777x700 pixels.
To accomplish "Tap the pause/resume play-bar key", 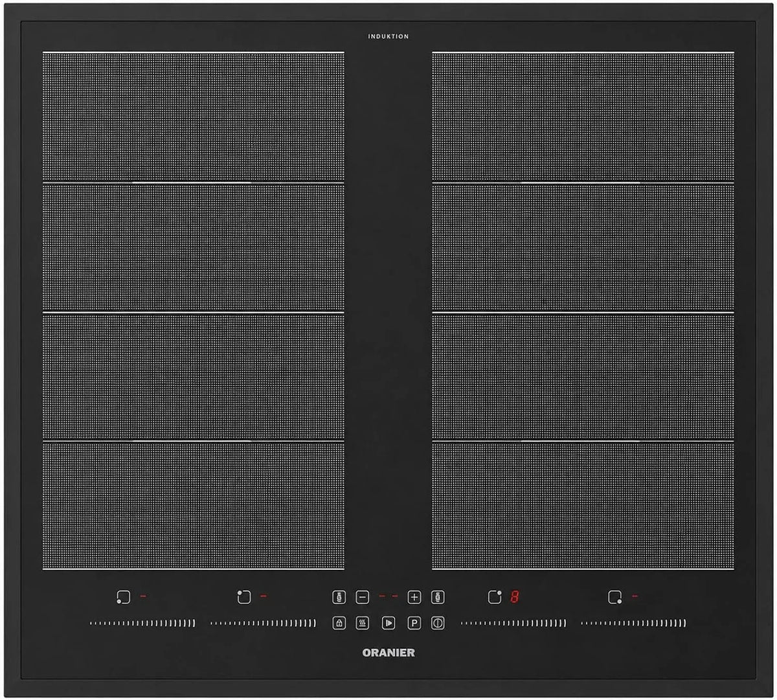I will tap(388, 624).
